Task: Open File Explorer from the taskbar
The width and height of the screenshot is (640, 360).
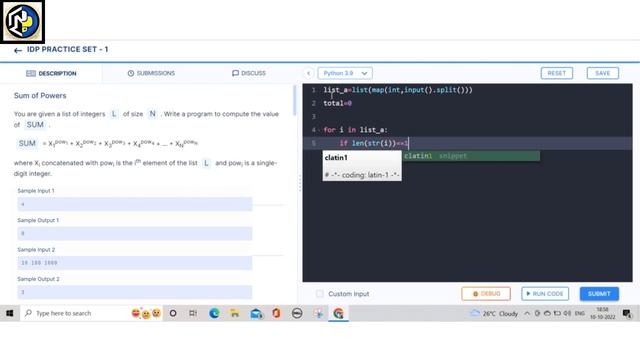Action: 235,313
